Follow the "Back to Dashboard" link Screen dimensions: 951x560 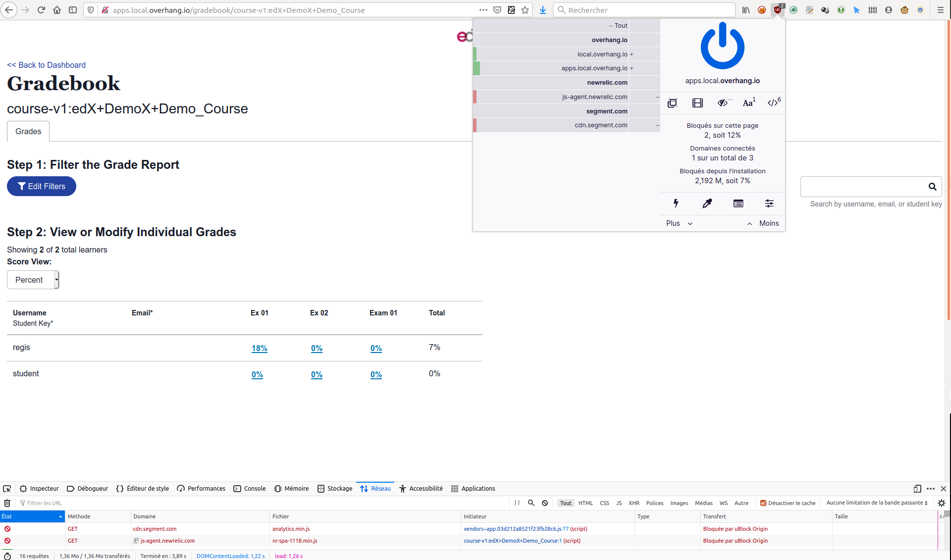[46, 65]
